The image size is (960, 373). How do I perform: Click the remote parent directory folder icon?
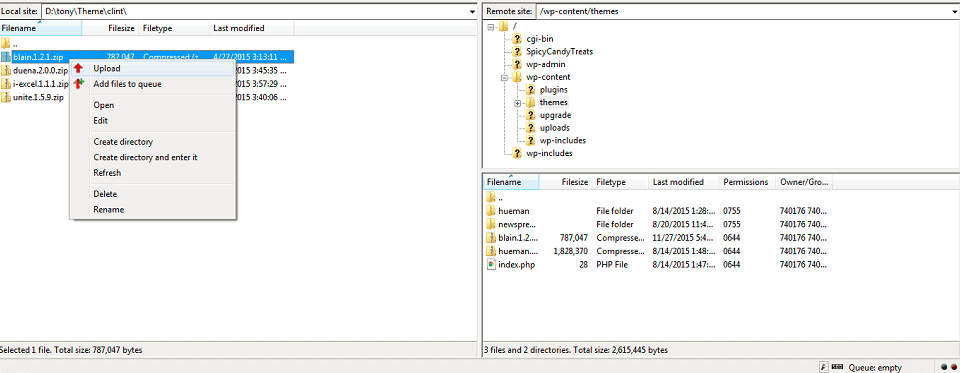pos(491,197)
